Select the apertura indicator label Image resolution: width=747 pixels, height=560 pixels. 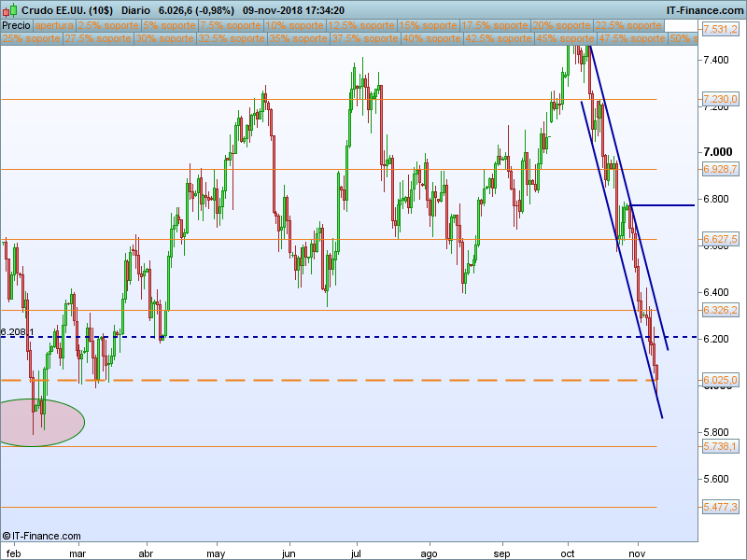[54, 26]
